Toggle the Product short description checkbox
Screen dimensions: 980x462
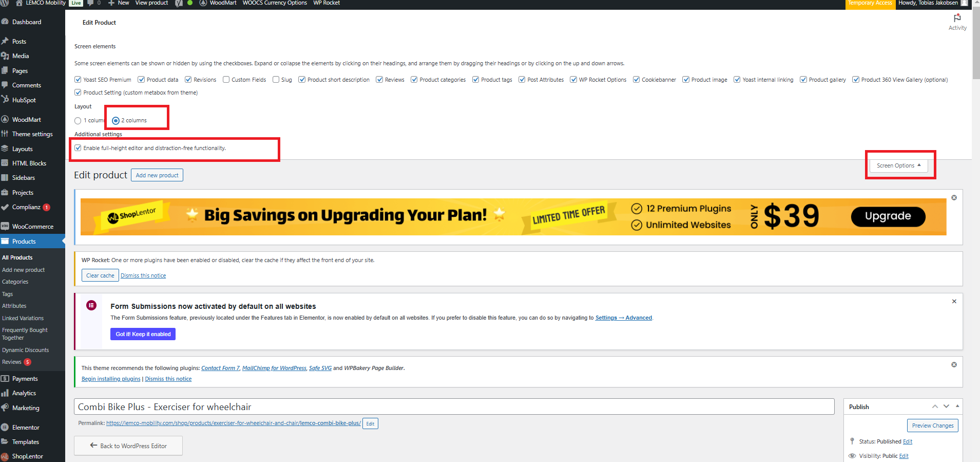coord(302,80)
